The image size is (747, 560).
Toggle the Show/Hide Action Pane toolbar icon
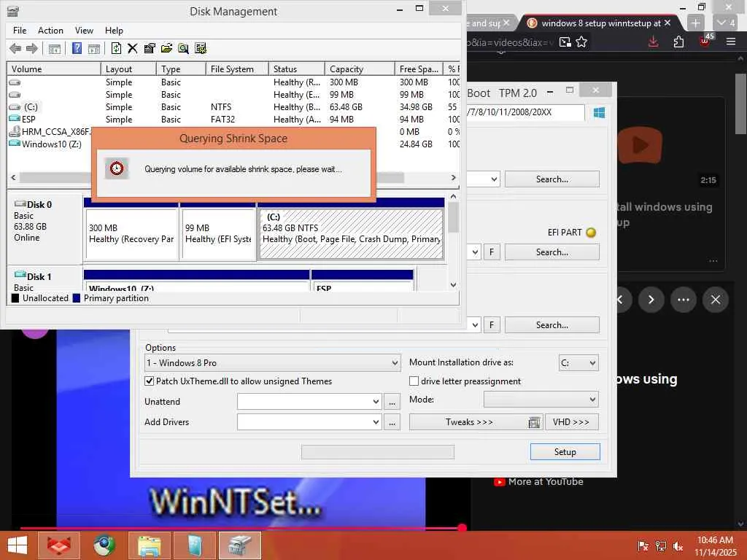click(x=94, y=48)
